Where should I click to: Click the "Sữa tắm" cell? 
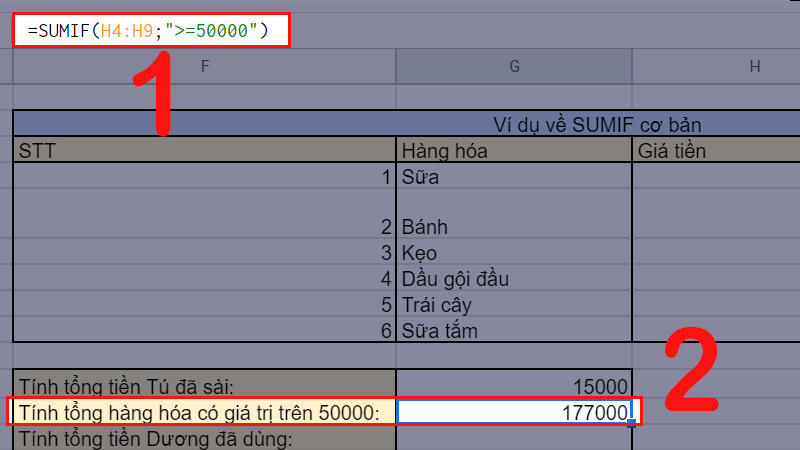(x=514, y=330)
